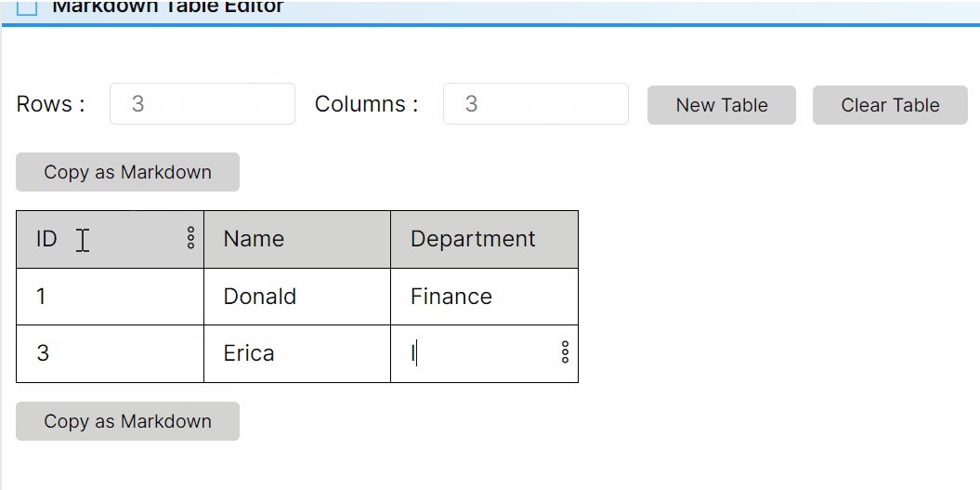Focus the Columns number input field

535,104
